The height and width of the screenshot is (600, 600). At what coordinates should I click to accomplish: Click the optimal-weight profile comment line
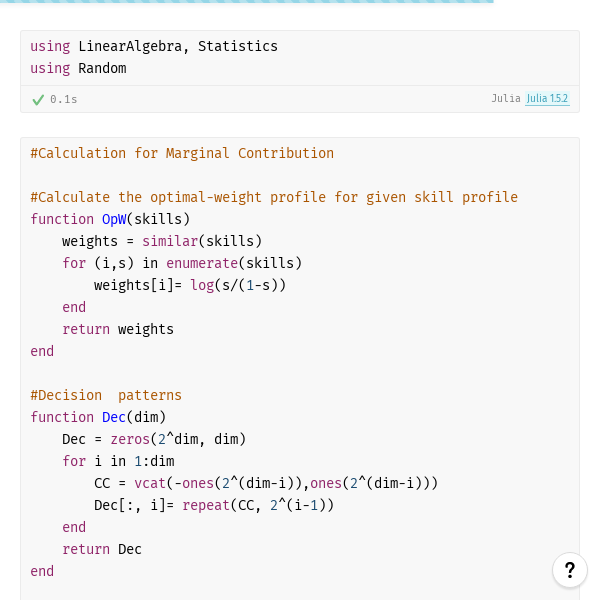coord(274,197)
